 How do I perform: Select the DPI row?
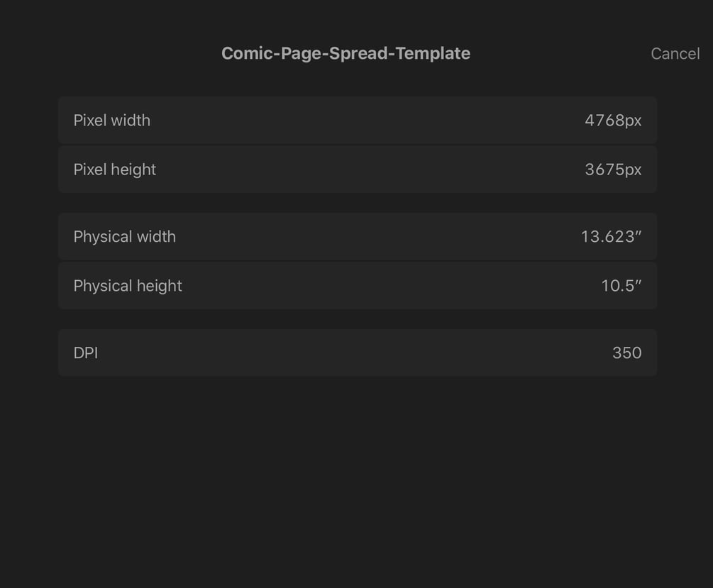[x=357, y=353]
